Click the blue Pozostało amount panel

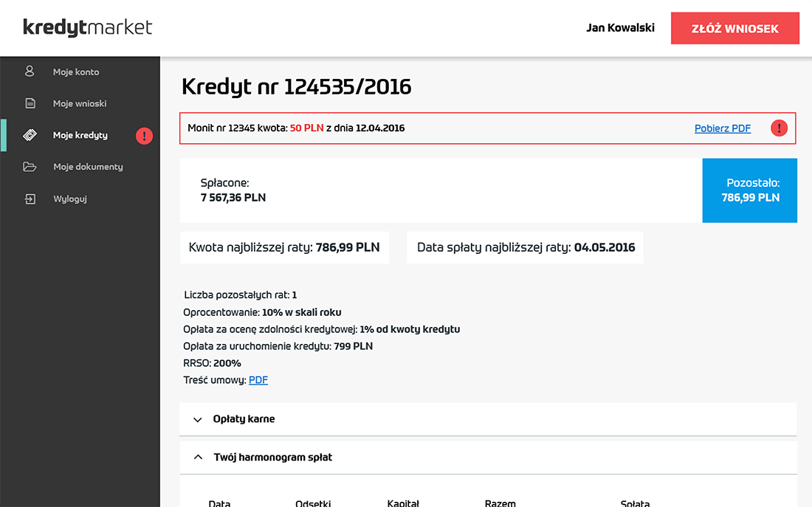click(749, 190)
